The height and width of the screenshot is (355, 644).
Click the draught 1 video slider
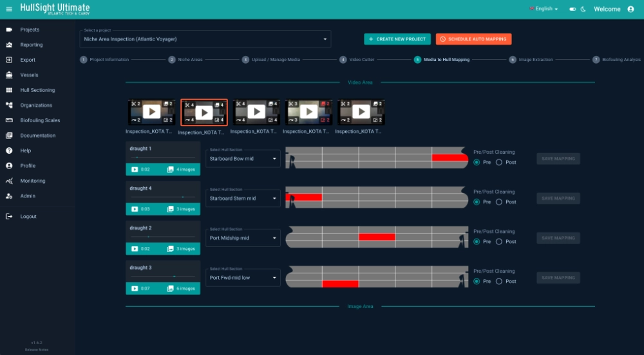pos(163,157)
